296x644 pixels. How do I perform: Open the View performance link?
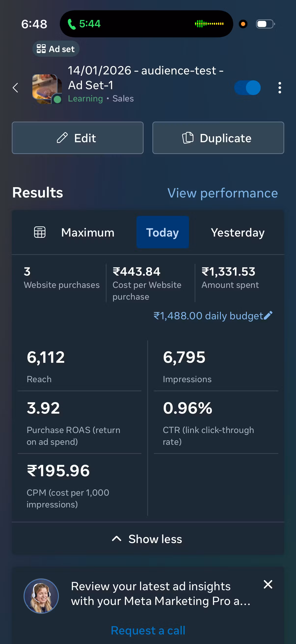[x=222, y=193]
